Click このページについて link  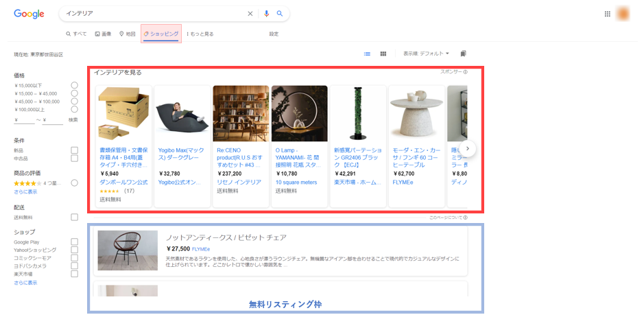(x=446, y=218)
